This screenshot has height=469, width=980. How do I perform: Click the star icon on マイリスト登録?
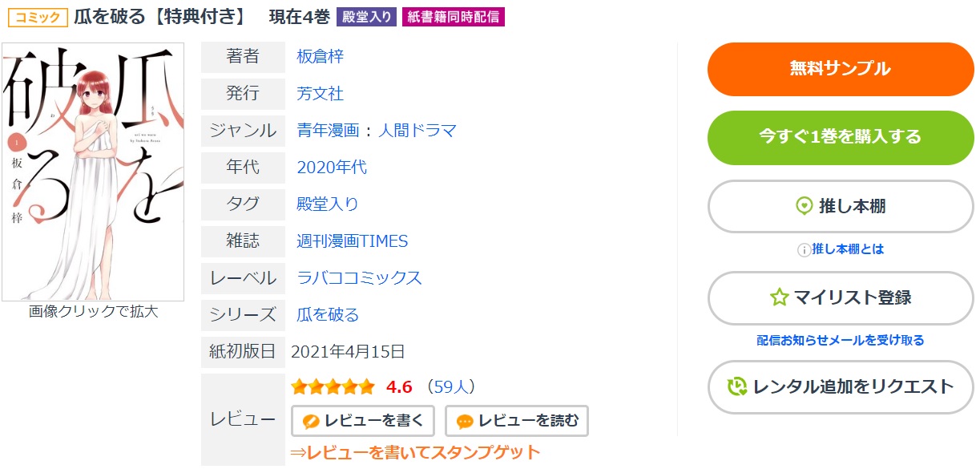pos(779,297)
